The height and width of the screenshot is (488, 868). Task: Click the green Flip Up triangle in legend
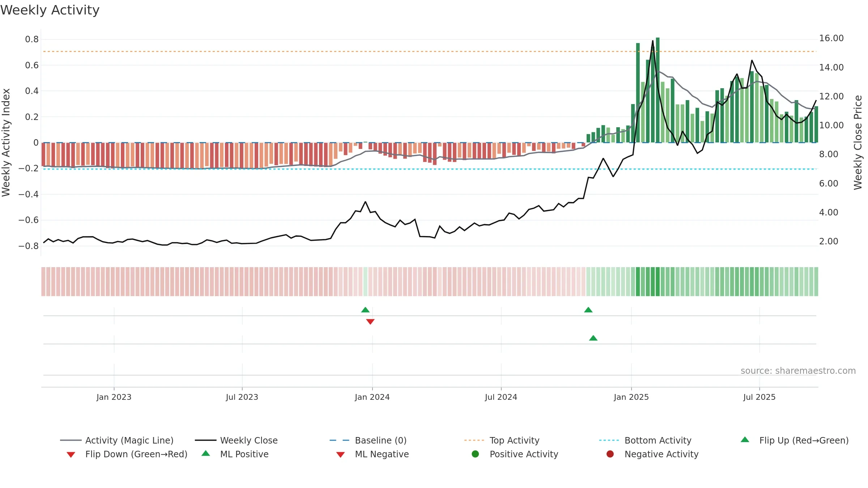point(745,440)
